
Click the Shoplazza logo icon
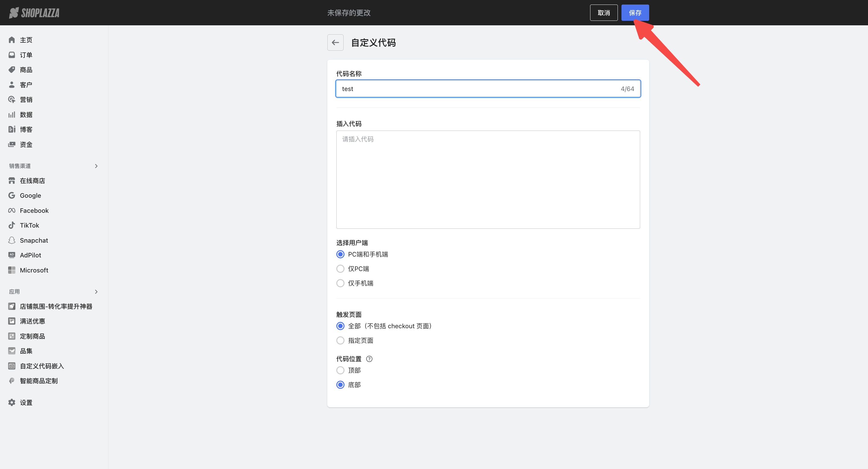click(14, 13)
